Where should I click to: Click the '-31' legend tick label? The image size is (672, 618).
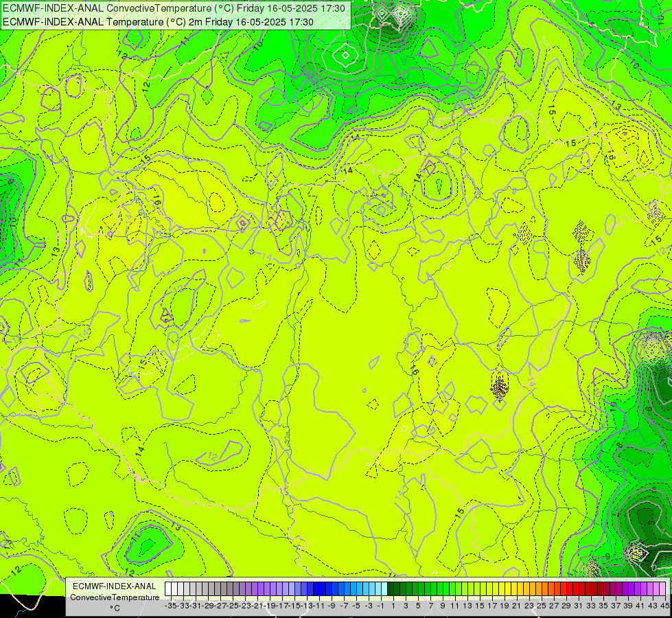(x=196, y=606)
